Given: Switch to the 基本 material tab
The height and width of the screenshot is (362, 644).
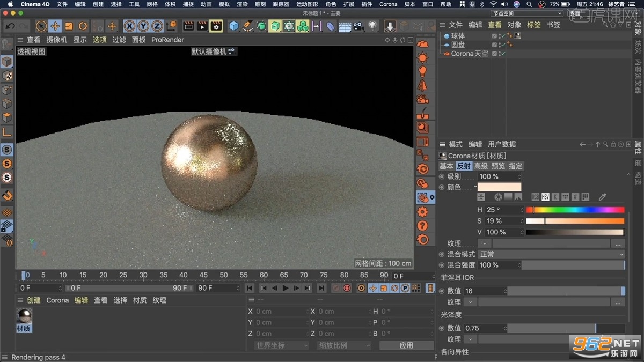Looking at the screenshot, I should (x=447, y=166).
